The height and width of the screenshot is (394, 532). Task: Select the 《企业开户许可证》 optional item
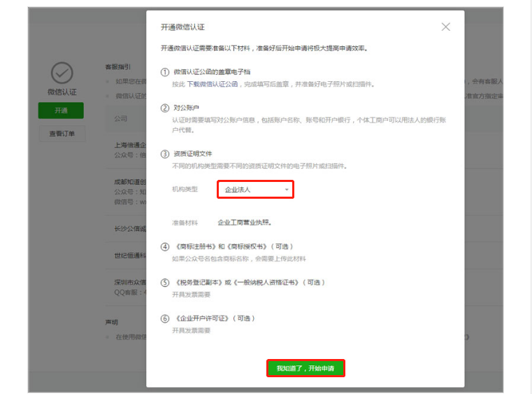tap(214, 318)
